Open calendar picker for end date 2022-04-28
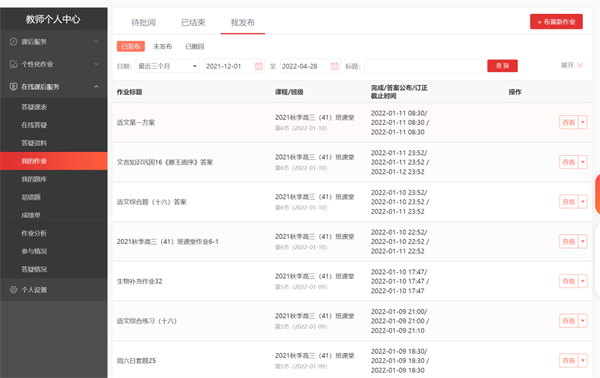600x378 pixels. click(334, 66)
